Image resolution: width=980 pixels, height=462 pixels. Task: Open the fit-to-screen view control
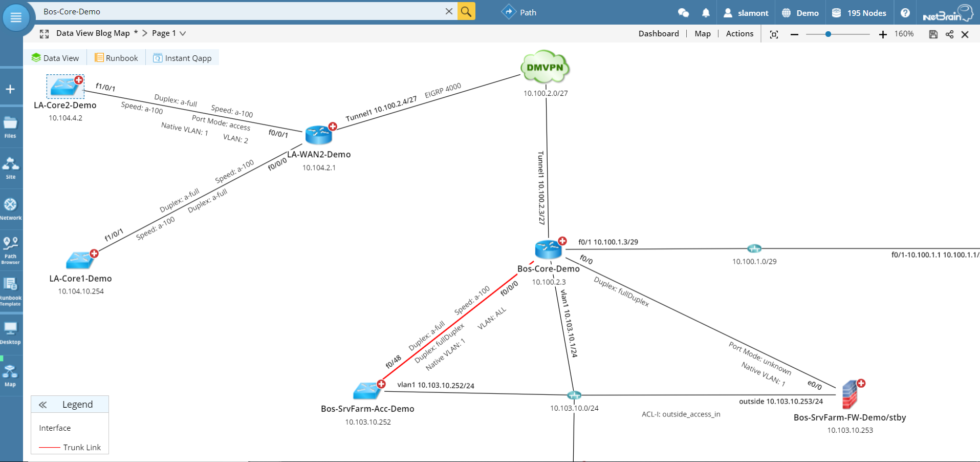click(774, 34)
